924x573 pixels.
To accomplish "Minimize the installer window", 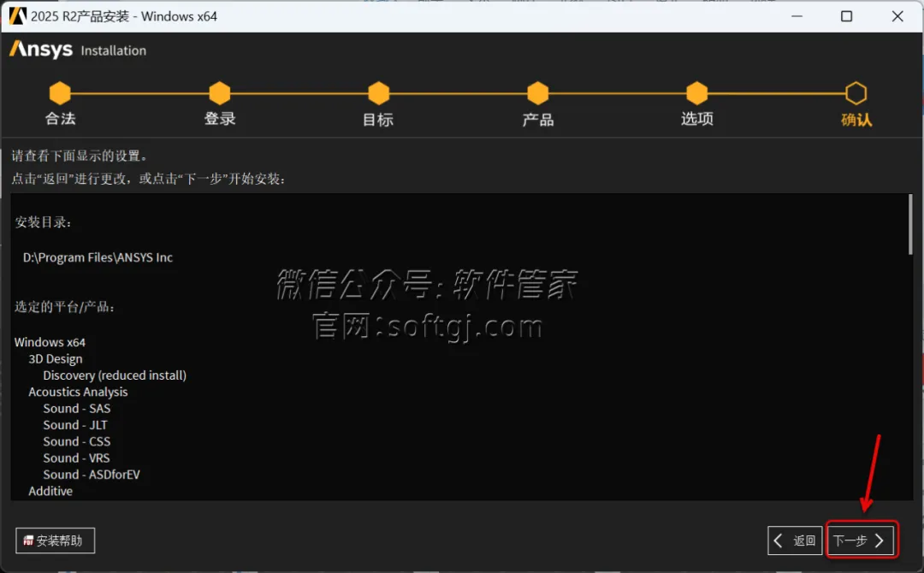I will click(x=797, y=16).
